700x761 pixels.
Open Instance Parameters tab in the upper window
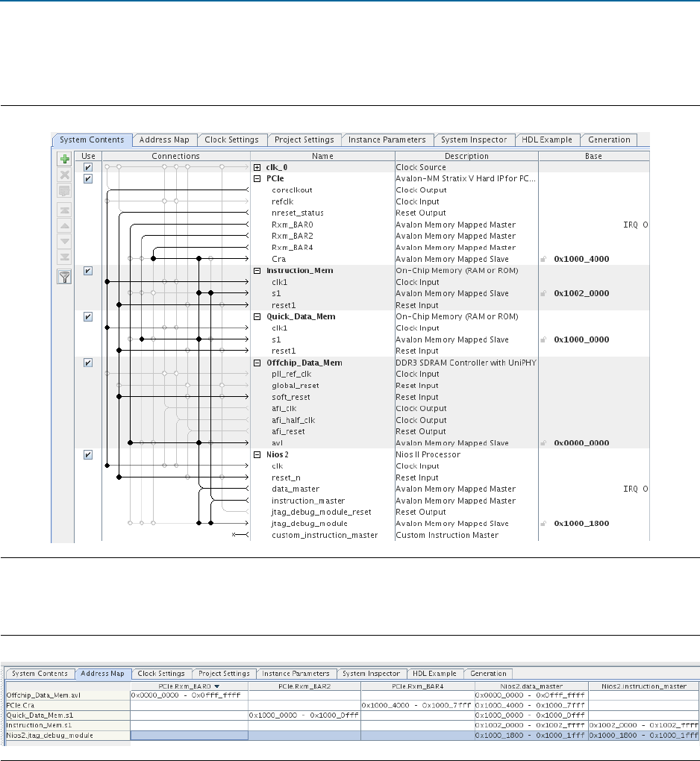(387, 140)
